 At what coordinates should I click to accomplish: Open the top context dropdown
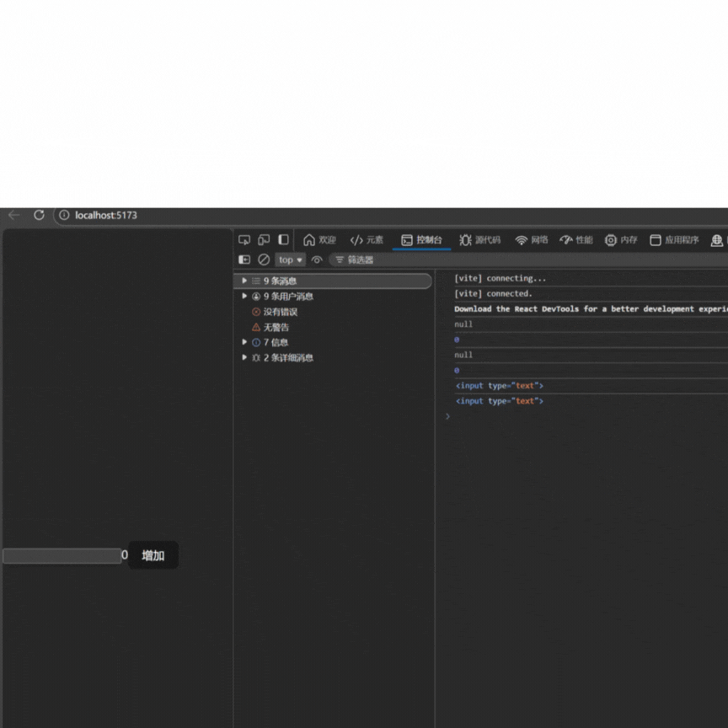290,260
